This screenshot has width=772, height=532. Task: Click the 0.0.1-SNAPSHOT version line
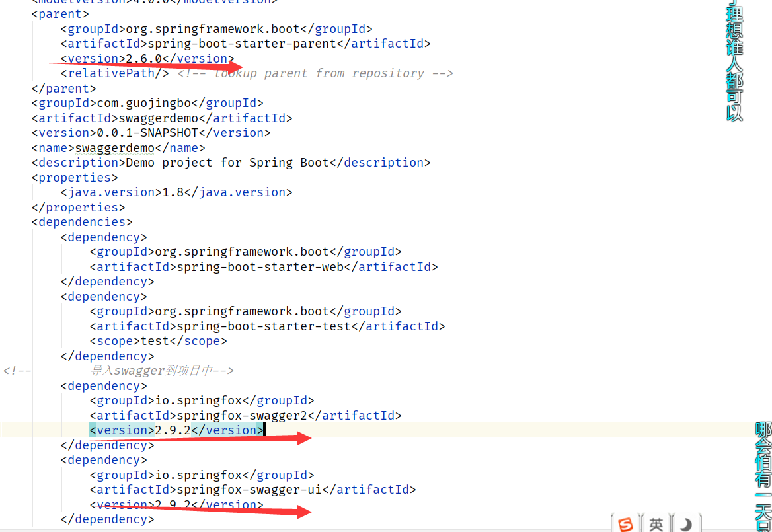point(151,133)
